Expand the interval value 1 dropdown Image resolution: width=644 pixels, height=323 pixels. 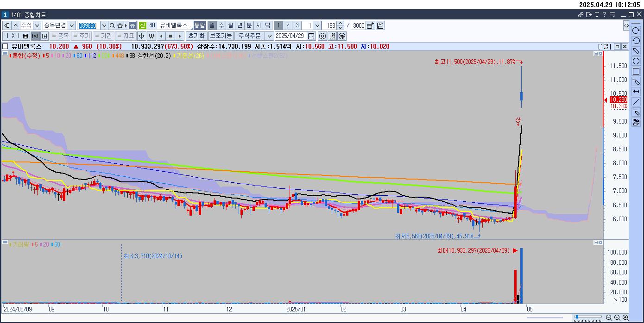317,25
